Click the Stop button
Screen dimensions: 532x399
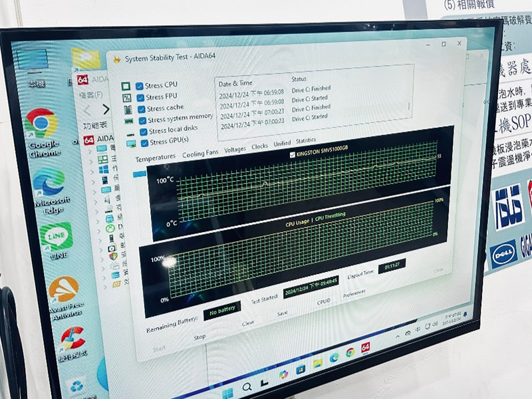[x=199, y=337]
